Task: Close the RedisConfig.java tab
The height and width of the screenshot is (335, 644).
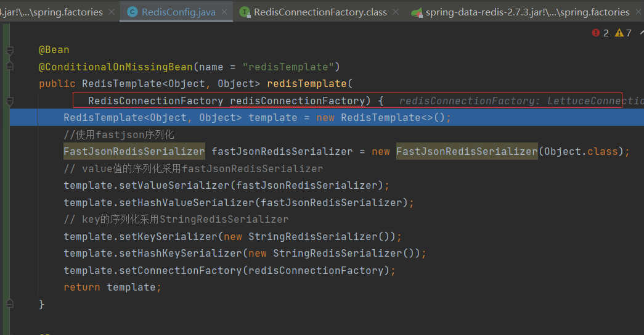Action: click(x=224, y=12)
